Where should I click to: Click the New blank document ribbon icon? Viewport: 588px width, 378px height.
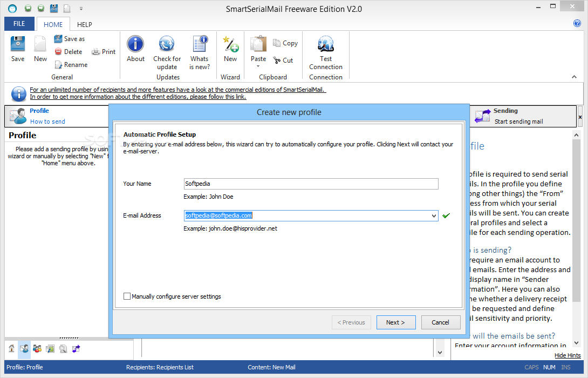(x=40, y=44)
